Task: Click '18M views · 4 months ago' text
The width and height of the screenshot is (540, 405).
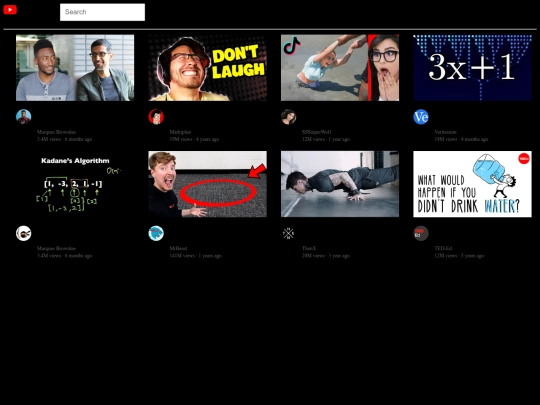Action: (461, 139)
